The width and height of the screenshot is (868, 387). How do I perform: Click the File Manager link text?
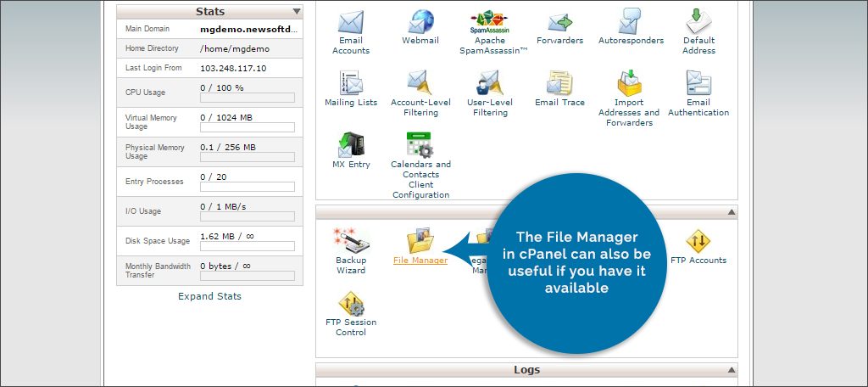pos(420,260)
